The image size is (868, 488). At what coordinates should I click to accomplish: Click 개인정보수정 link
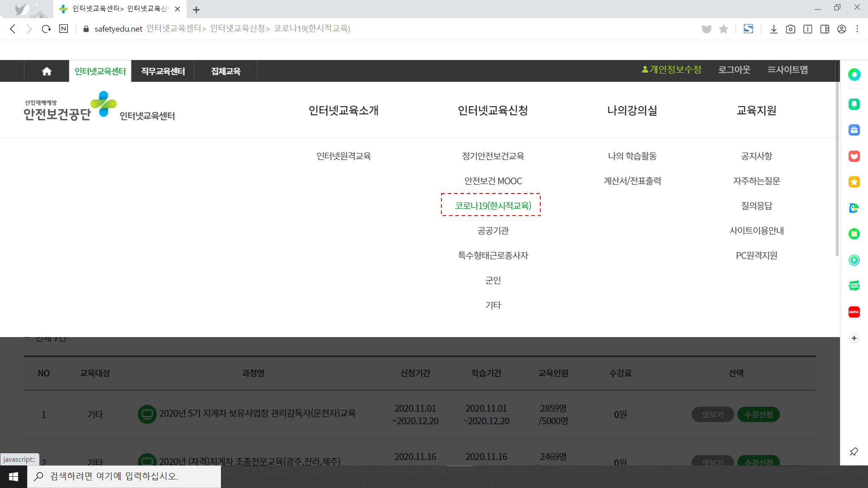point(671,70)
